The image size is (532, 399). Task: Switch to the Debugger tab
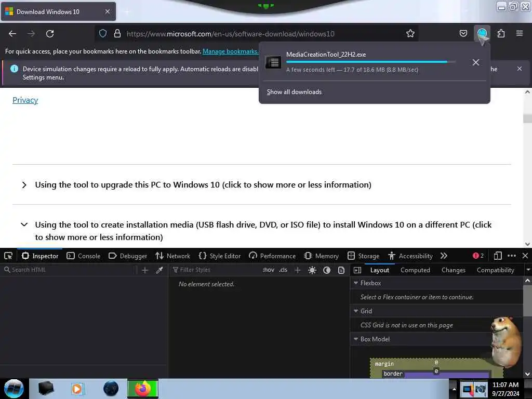coord(128,256)
